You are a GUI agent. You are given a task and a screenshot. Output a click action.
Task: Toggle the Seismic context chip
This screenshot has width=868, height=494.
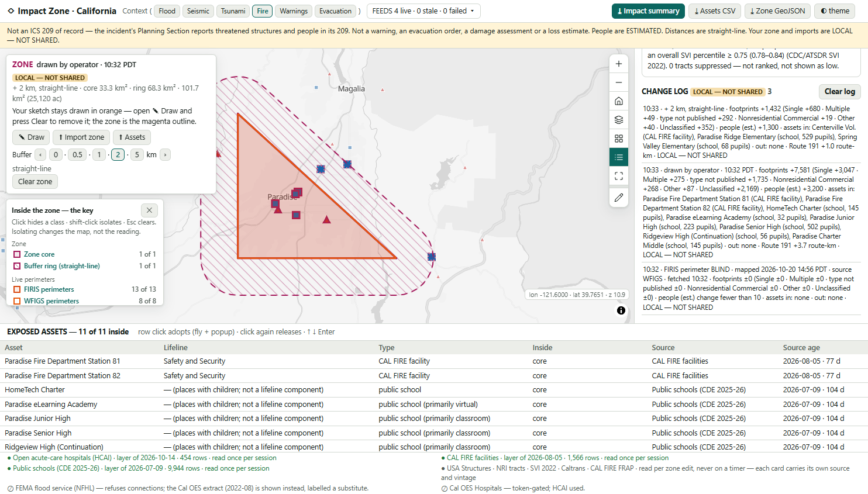click(x=198, y=11)
